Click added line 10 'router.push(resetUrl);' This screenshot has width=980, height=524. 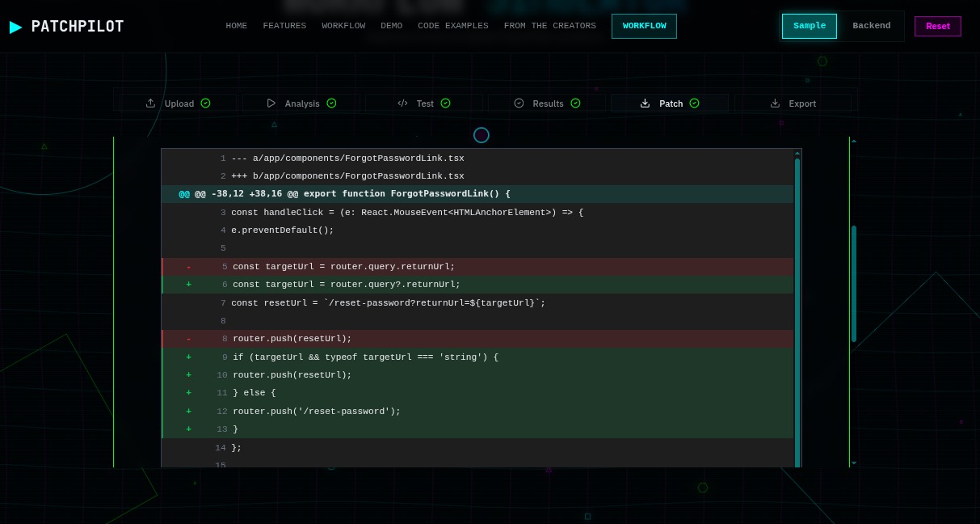477,375
